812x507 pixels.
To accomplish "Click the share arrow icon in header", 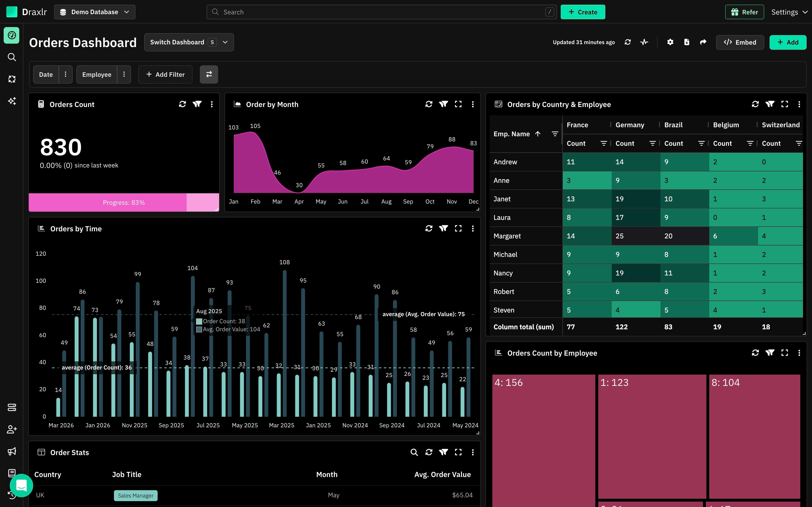I will (703, 42).
